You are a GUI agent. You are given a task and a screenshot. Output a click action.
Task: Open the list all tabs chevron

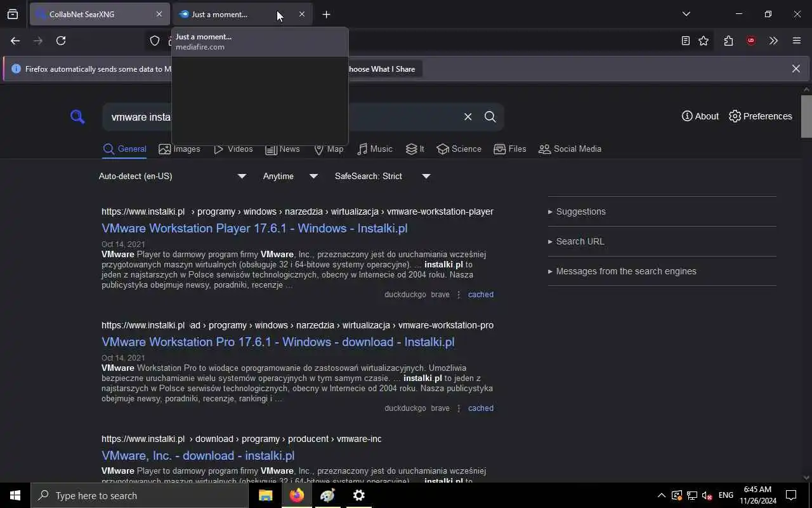pos(686,14)
